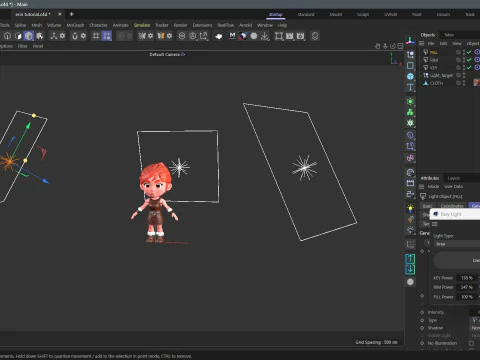Image resolution: width=480 pixels, height=360 pixels.
Task: Open the Coordinates tab in Attributes
Action: click(452, 206)
